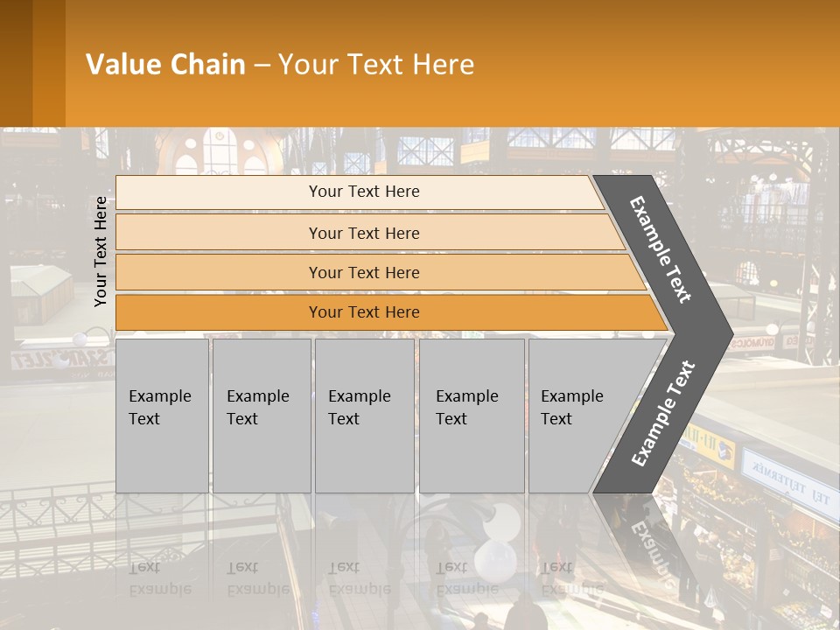The width and height of the screenshot is (840, 630).
Task: Select the third gray Example Text box
Action: click(x=363, y=416)
